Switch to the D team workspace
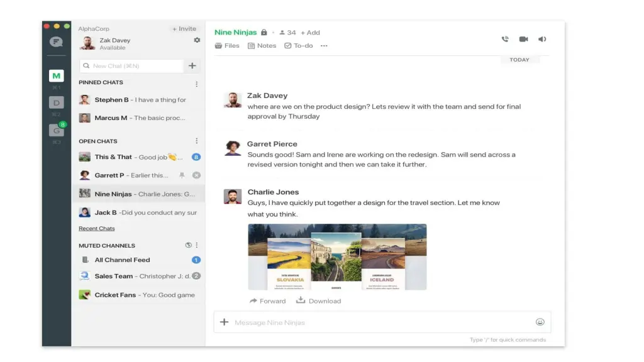644x362 pixels. (56, 102)
